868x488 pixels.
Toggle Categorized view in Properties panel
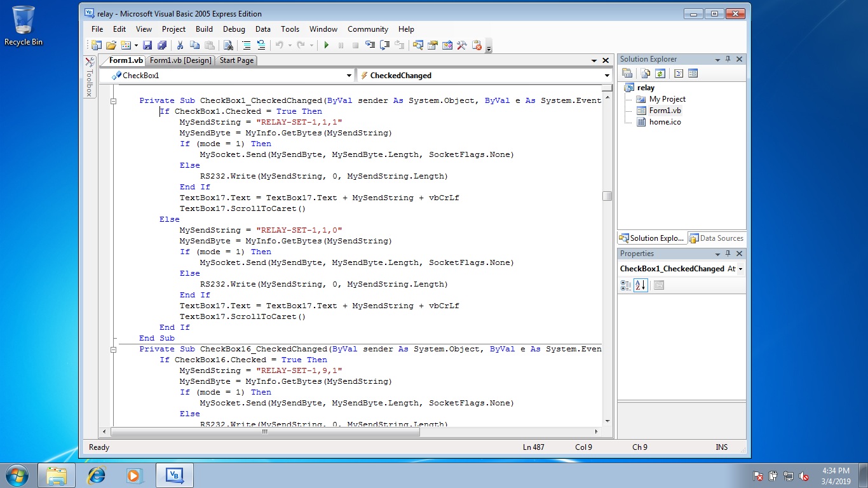pos(626,285)
